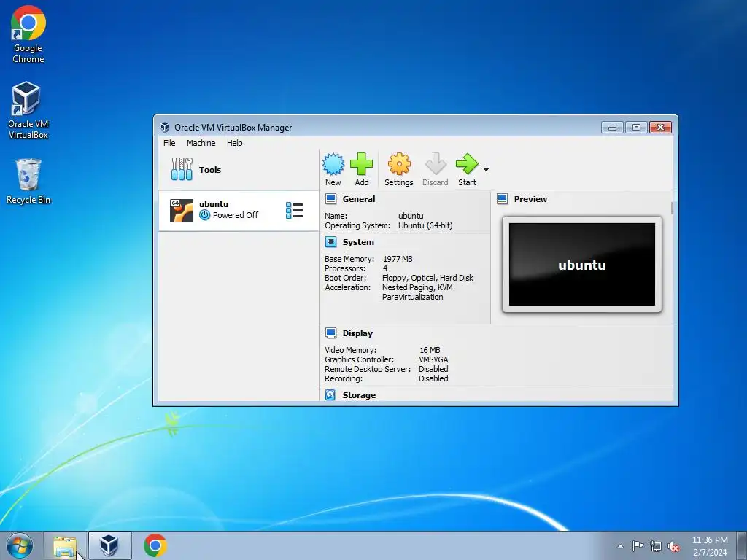The image size is (747, 560).
Task: Click the New virtual machine toolbar icon
Action: click(x=333, y=164)
